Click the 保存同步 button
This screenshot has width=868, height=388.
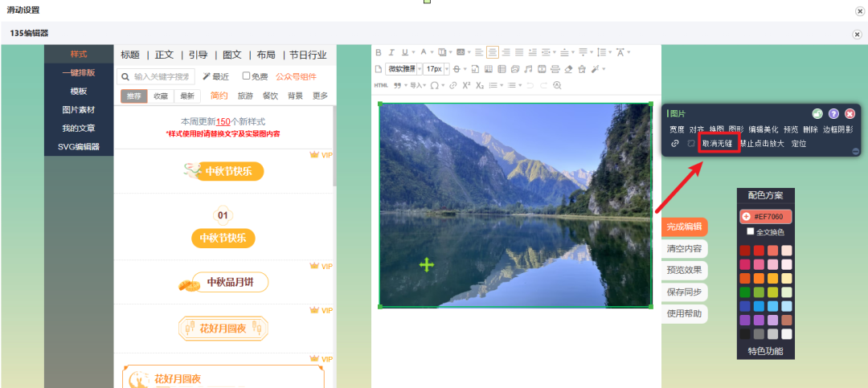click(684, 292)
